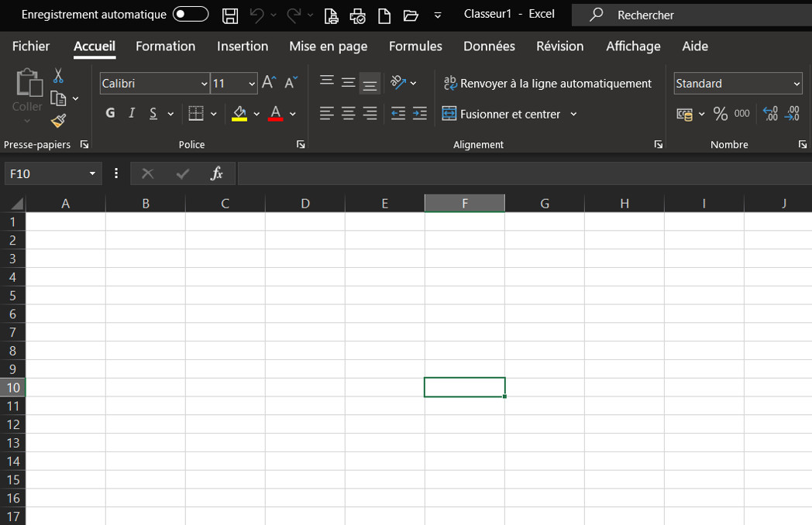Open the underline style dropdown arrow
Screen dimensions: 812x525
170,113
